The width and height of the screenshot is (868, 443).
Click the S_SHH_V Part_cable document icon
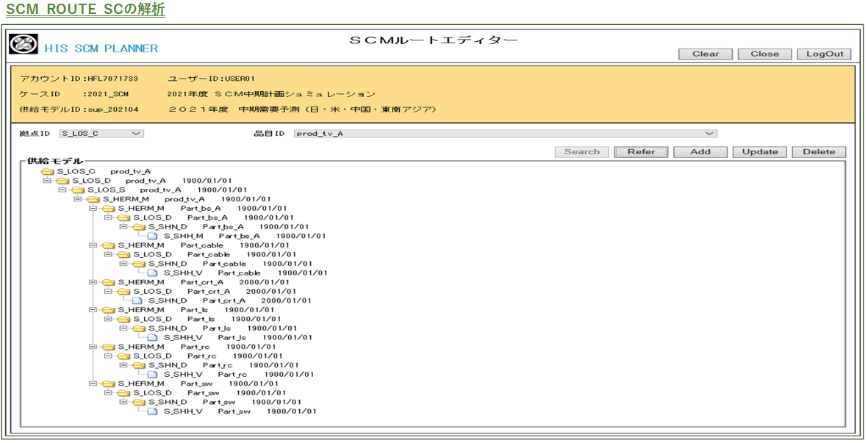(x=153, y=273)
